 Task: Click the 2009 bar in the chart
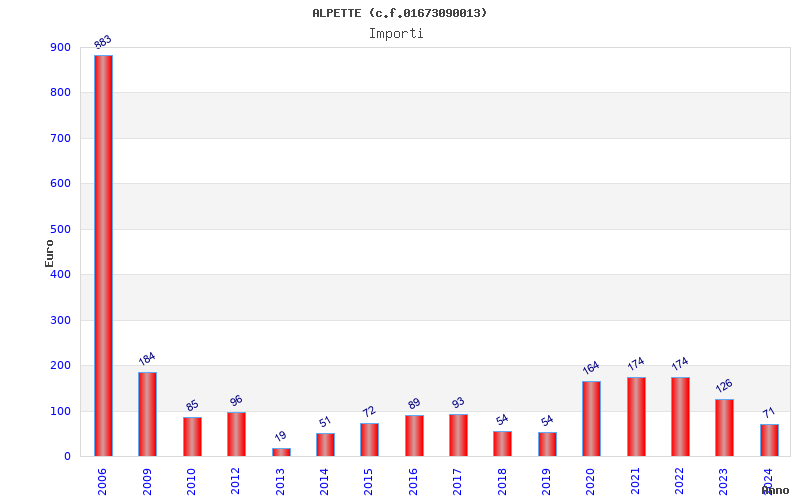click(x=147, y=414)
